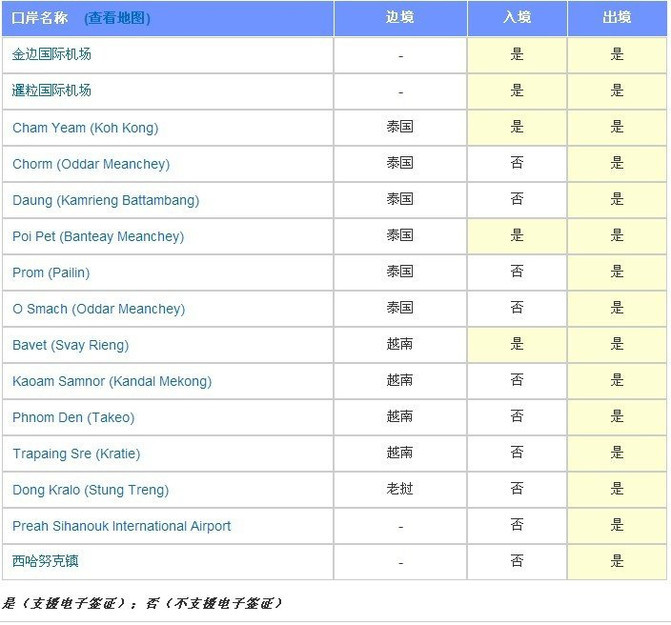Click the 边境 column header
Image resolution: width=671 pixels, height=625 pixels.
coord(400,18)
